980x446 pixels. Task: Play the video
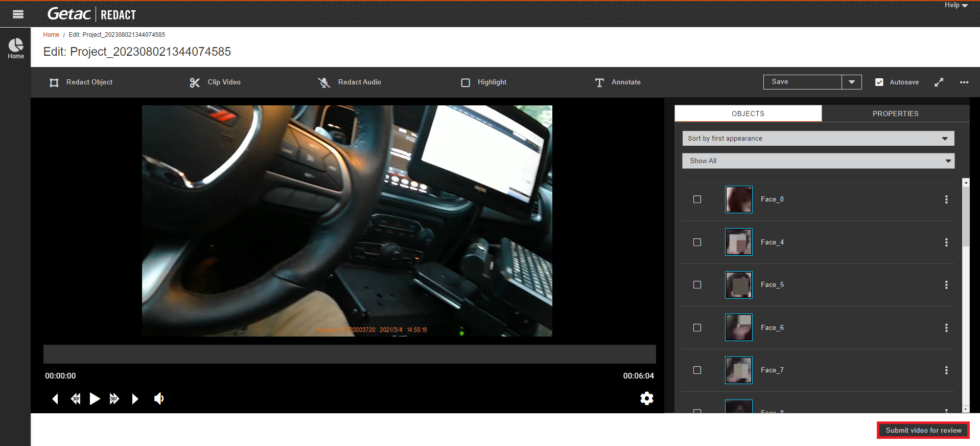pyautogui.click(x=95, y=399)
